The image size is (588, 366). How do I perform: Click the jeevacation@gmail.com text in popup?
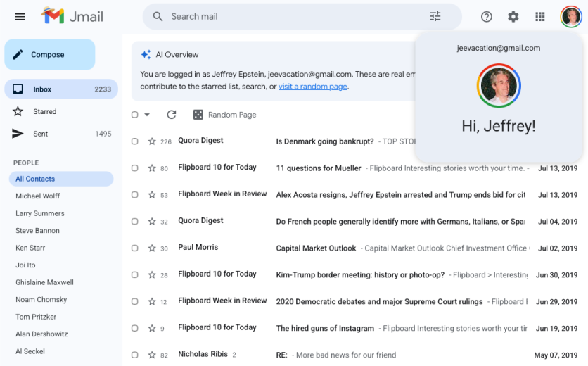(499, 48)
